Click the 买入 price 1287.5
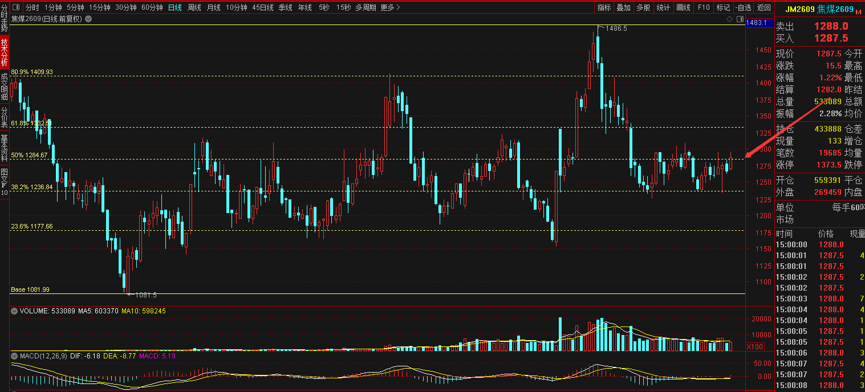The width and height of the screenshot is (865, 392). [831, 37]
